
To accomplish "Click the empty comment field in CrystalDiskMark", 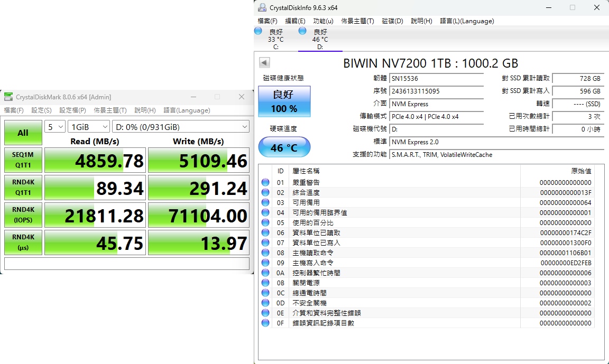I will [127, 264].
